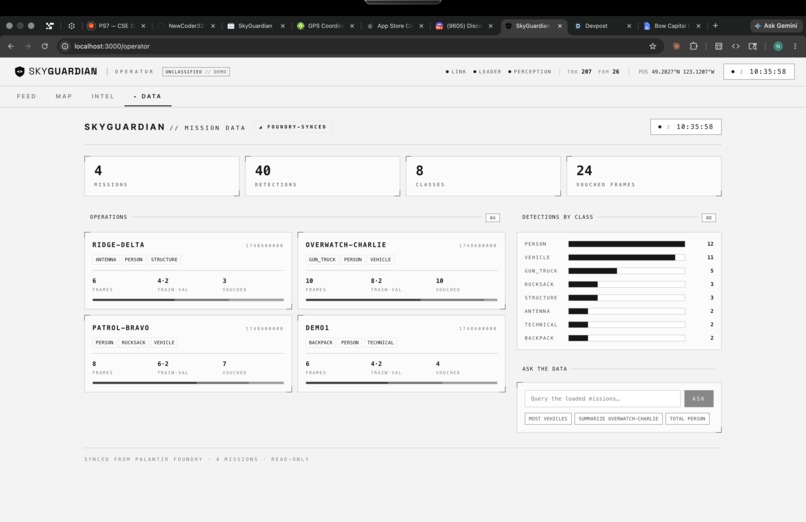Click the SkyGuardian shield logo icon
The height and width of the screenshot is (522, 806).
[x=20, y=71]
